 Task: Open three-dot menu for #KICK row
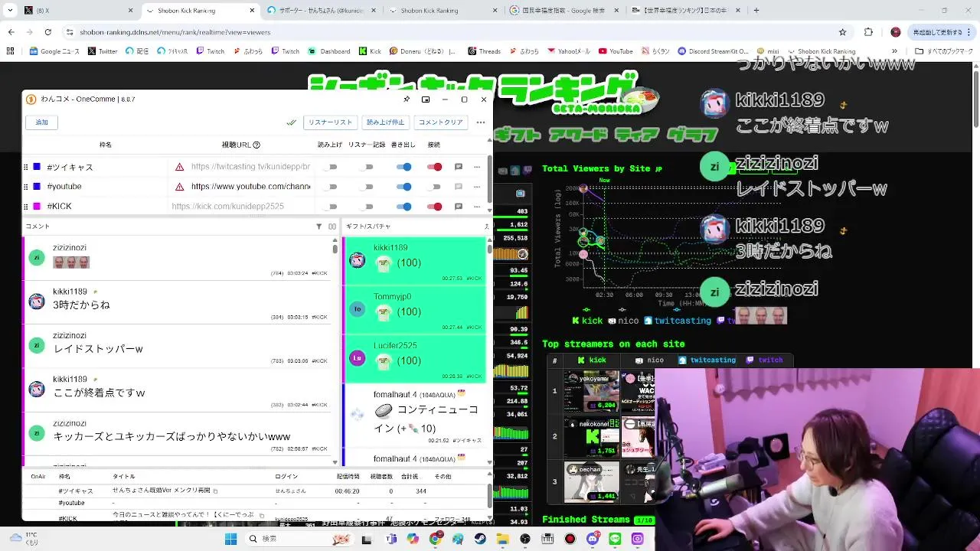point(477,207)
